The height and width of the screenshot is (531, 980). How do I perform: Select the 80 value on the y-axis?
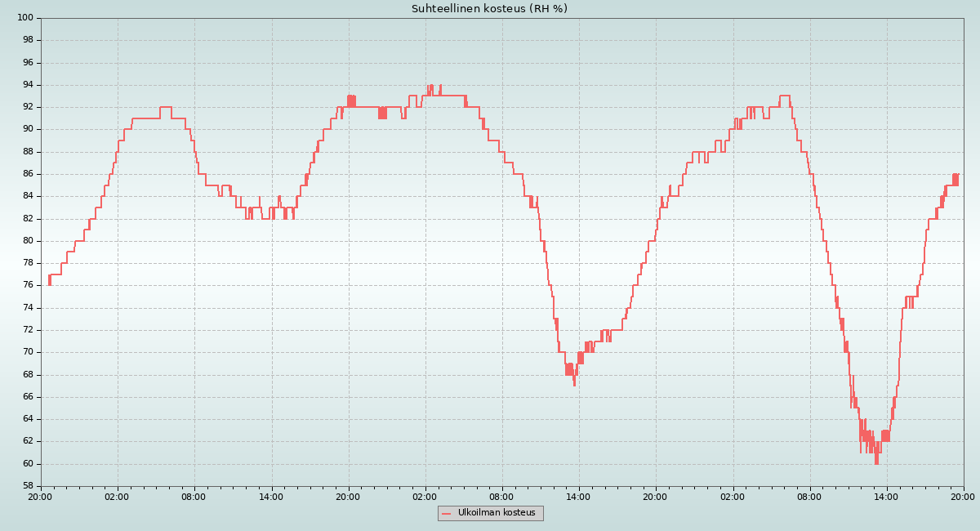27,241
